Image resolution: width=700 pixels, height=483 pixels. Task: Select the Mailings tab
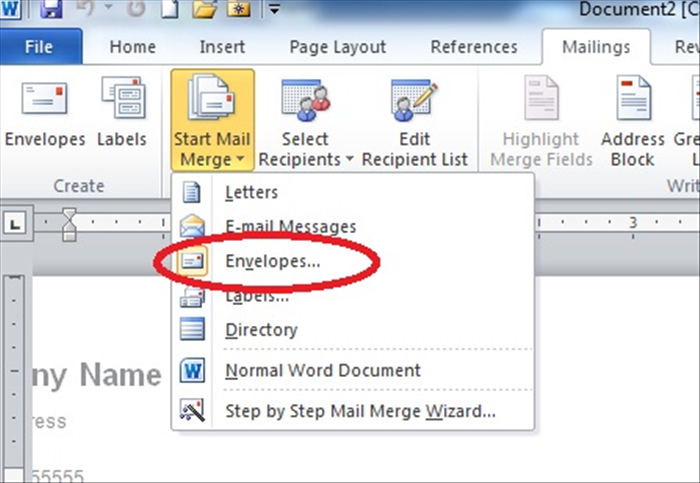[596, 46]
